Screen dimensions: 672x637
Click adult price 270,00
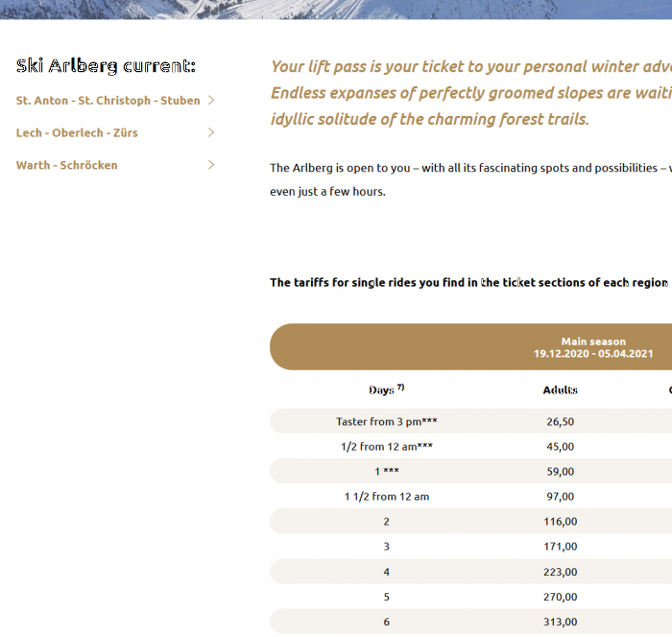click(x=560, y=597)
